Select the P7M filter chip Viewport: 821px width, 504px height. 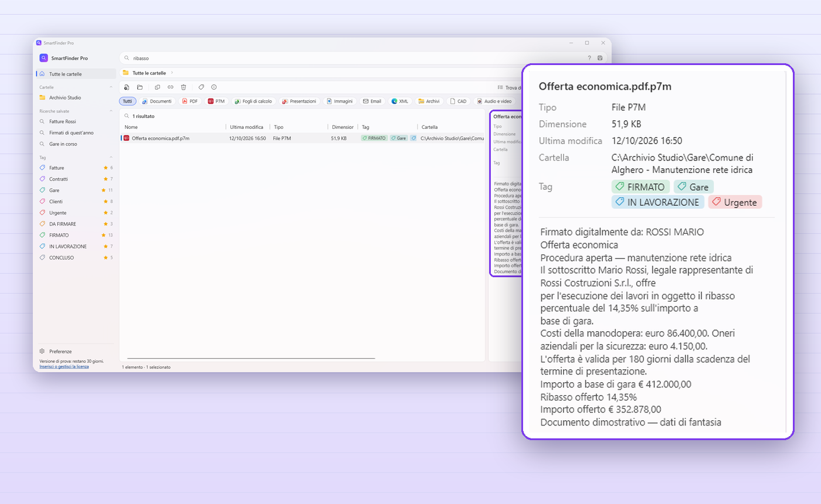tap(216, 101)
